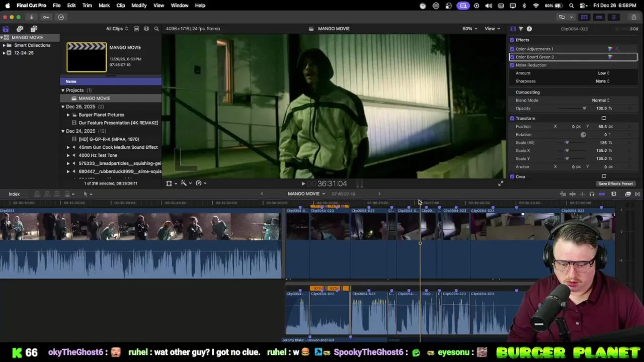The width and height of the screenshot is (644, 362).
Task: Show the Transitions browser icon
Action: [x=637, y=194]
